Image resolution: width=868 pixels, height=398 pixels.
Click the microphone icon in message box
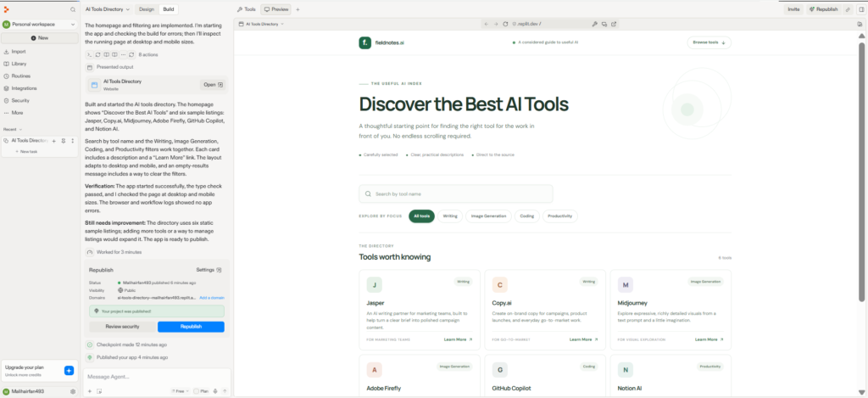215,391
